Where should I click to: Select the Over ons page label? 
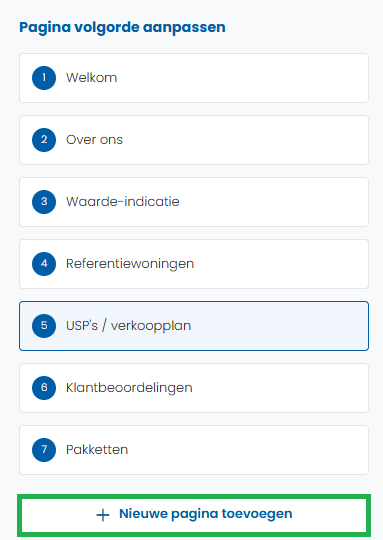tap(94, 140)
